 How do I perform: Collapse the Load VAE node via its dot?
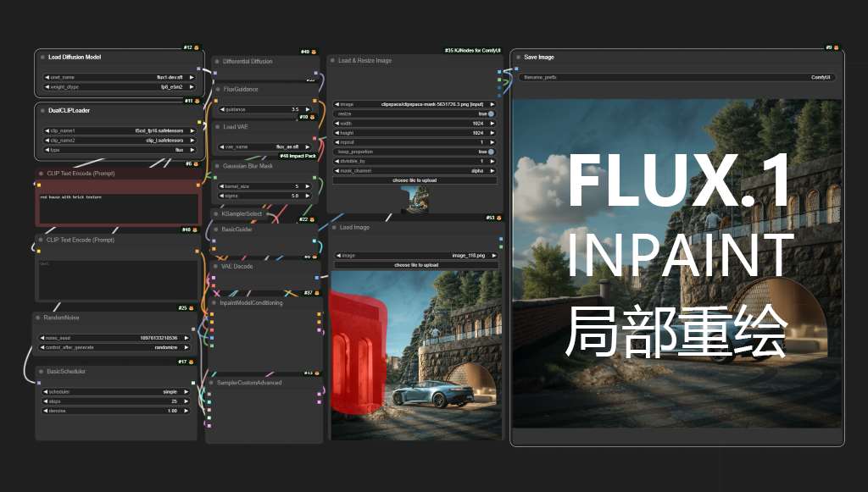coord(218,126)
